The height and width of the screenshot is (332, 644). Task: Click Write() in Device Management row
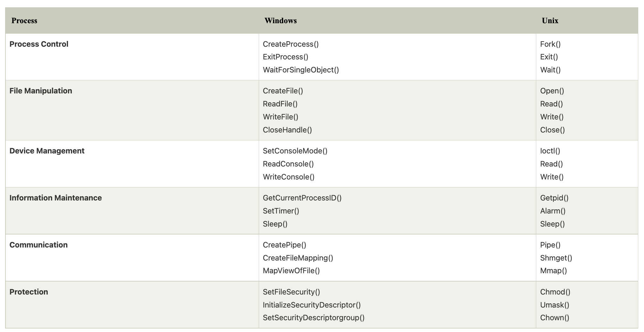coord(552,177)
